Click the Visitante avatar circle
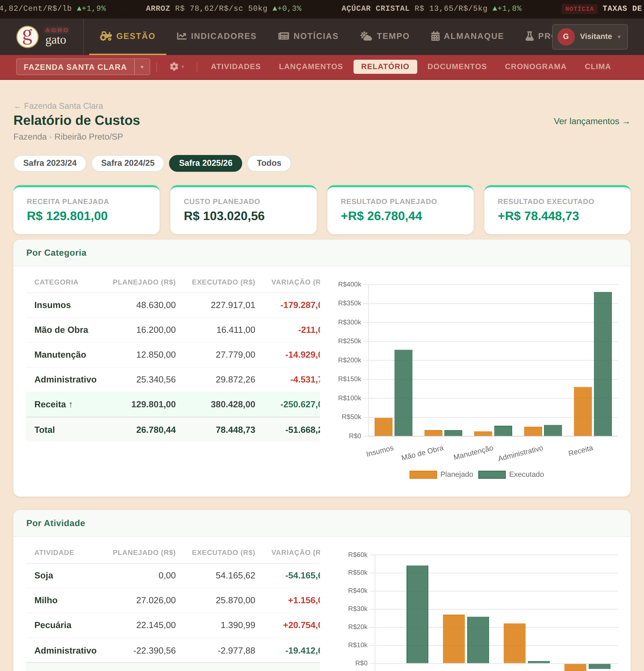The image size is (644, 671). click(x=566, y=37)
